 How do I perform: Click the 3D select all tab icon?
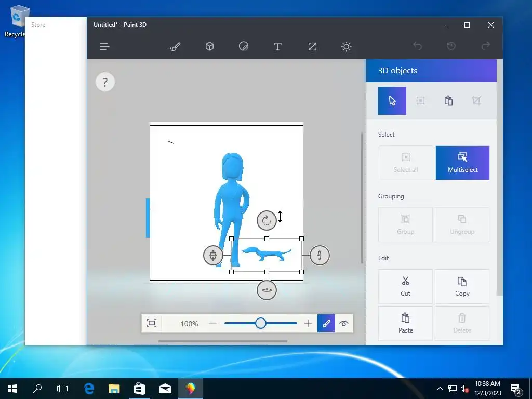[420, 101]
